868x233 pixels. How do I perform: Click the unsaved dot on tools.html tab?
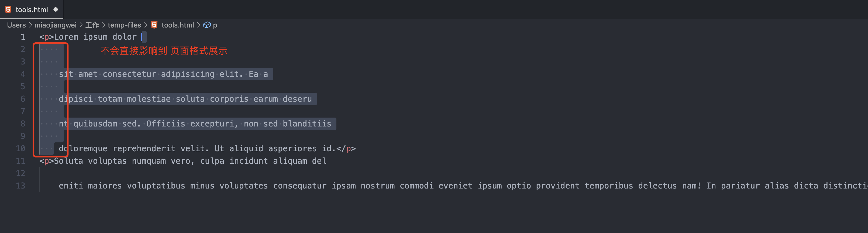tap(56, 9)
